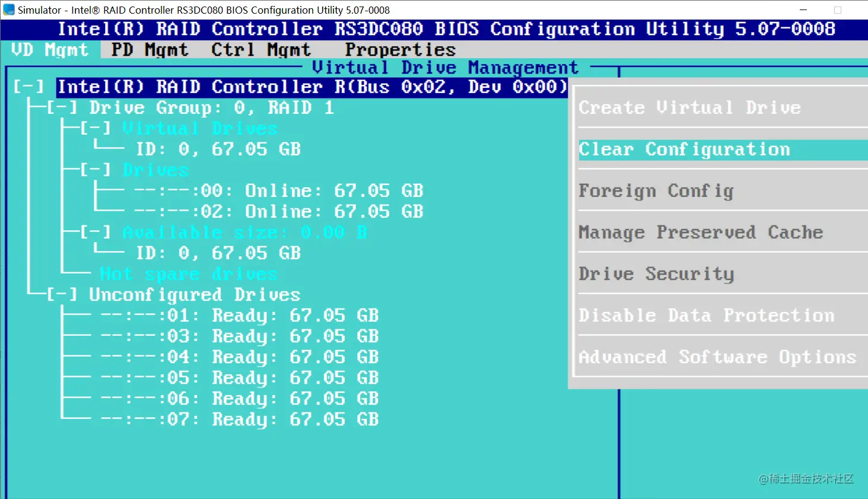The image size is (868, 499).
Task: Collapse the Unconfigured Drives node
Action: click(62, 295)
